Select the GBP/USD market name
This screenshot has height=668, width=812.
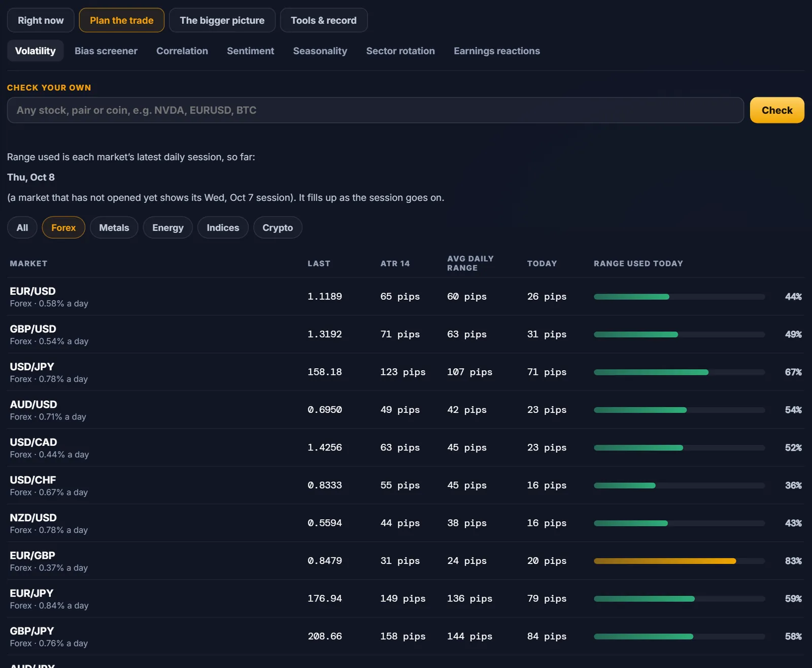click(x=33, y=329)
